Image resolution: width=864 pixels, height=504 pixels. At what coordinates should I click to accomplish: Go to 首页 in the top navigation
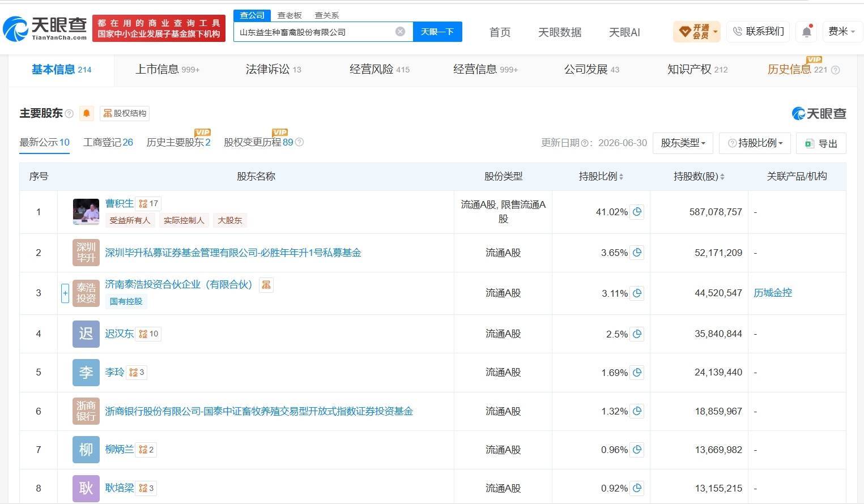pyautogui.click(x=500, y=32)
